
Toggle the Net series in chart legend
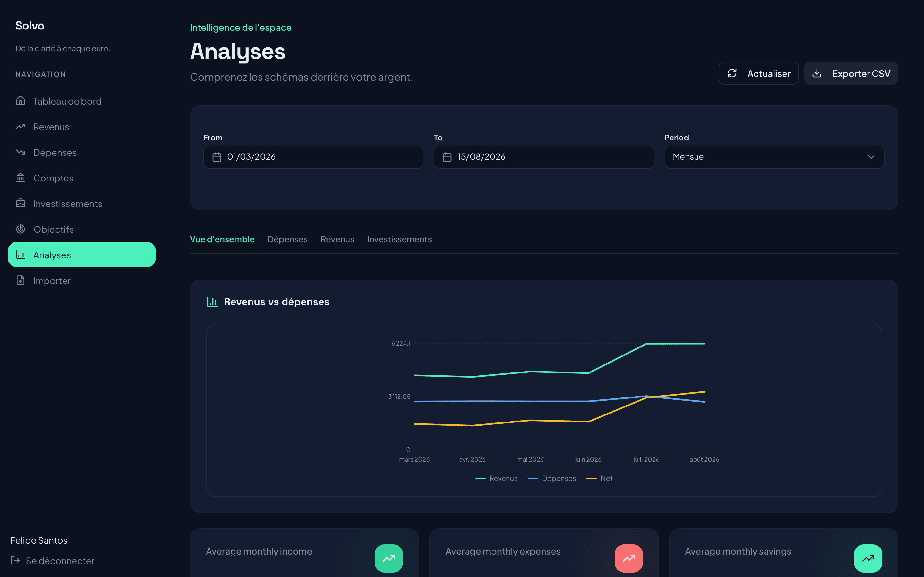click(x=599, y=478)
